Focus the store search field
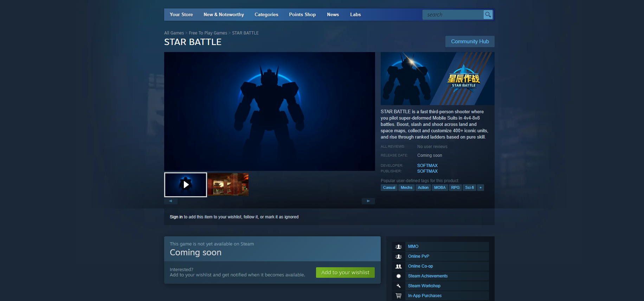Screen dimensions: 644x301 click(x=453, y=14)
